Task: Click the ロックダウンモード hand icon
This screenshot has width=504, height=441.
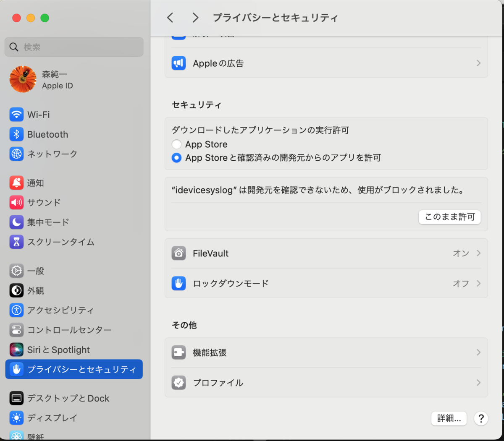Action: (x=178, y=284)
